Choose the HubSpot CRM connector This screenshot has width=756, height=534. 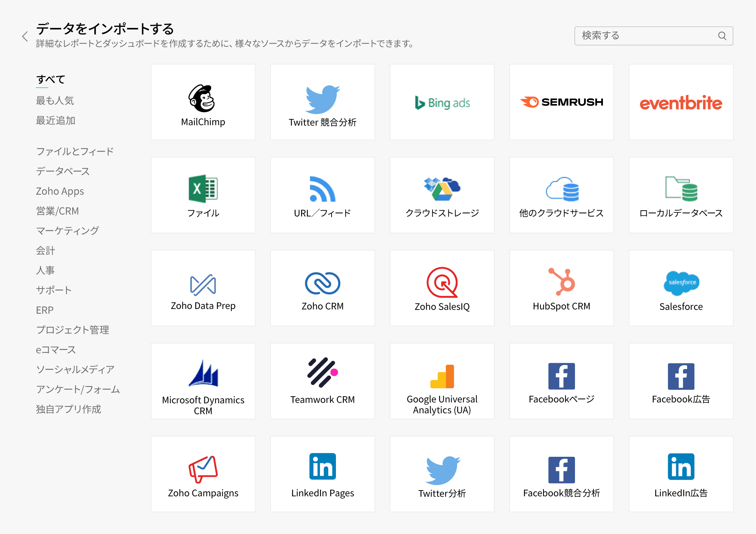coord(561,288)
